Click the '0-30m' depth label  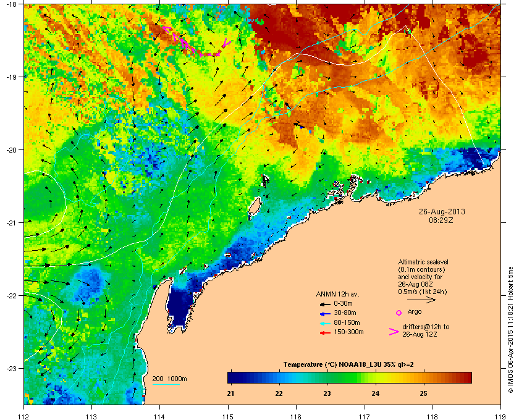(x=342, y=303)
